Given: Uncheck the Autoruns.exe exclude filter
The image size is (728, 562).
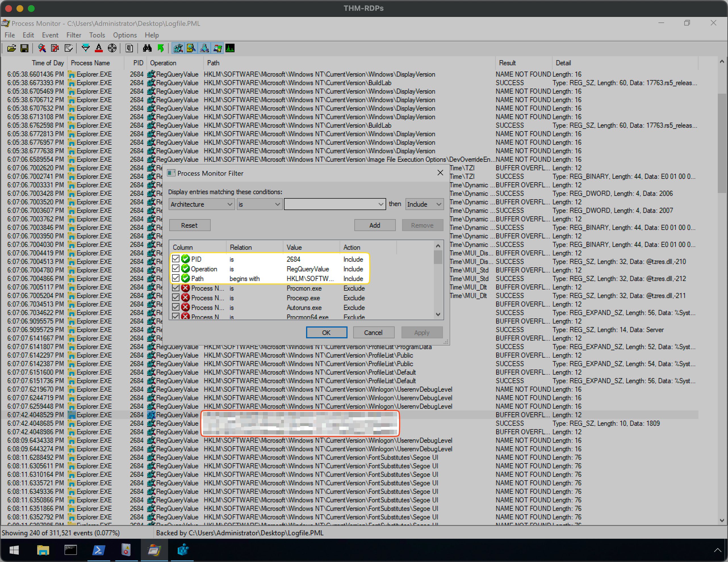Looking at the screenshot, I should (176, 307).
